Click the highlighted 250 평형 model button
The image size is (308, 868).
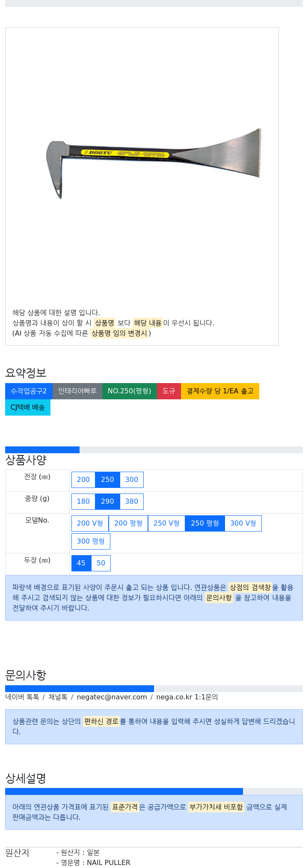205,523
